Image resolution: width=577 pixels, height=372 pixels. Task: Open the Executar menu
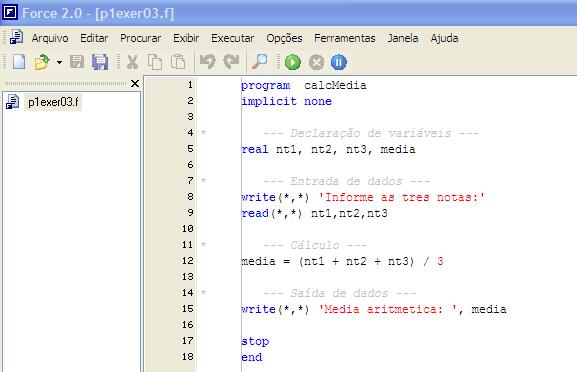coord(233,38)
